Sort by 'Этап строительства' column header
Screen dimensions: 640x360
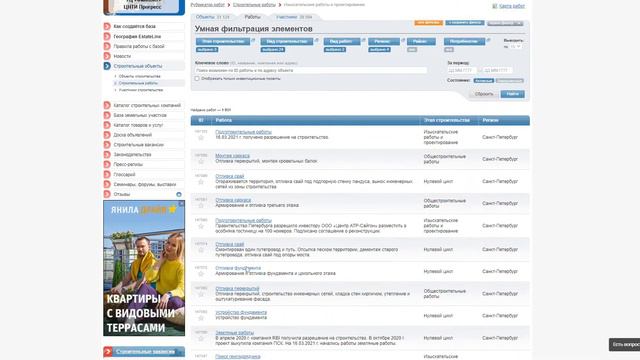pyautogui.click(x=447, y=120)
